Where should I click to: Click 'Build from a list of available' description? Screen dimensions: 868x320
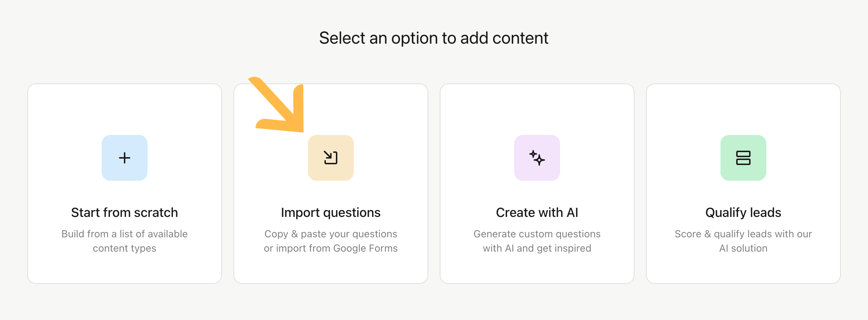[125, 234]
